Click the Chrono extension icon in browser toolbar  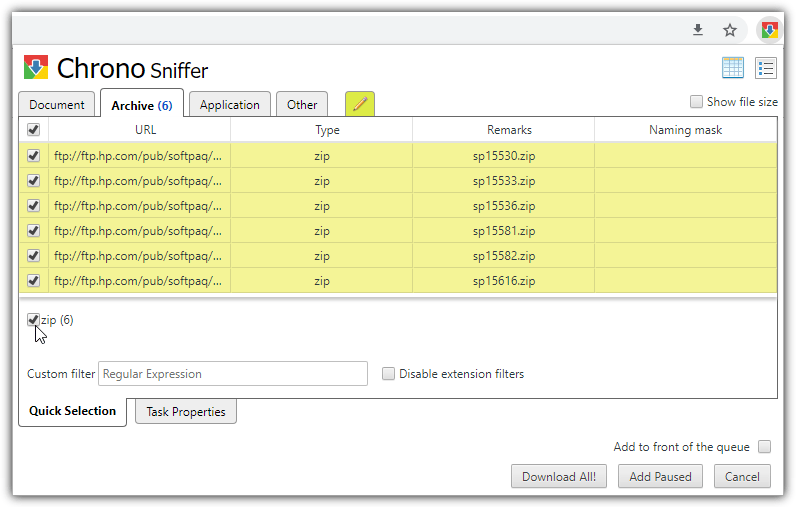pos(770,30)
